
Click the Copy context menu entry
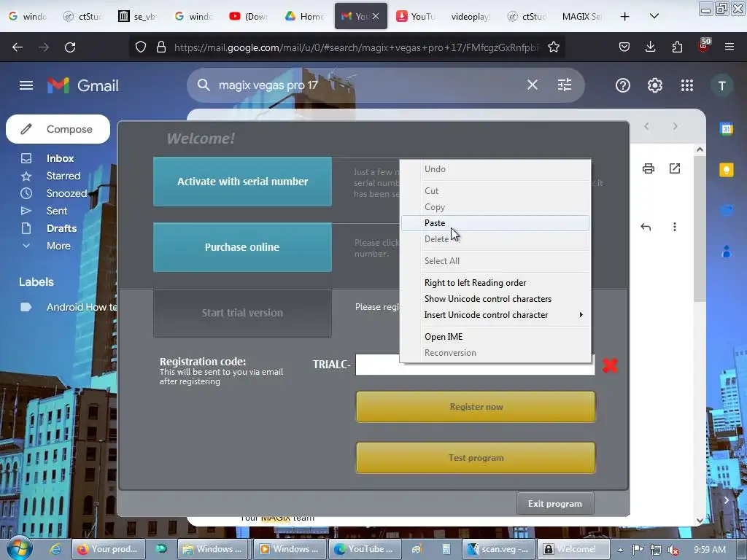click(x=495, y=207)
